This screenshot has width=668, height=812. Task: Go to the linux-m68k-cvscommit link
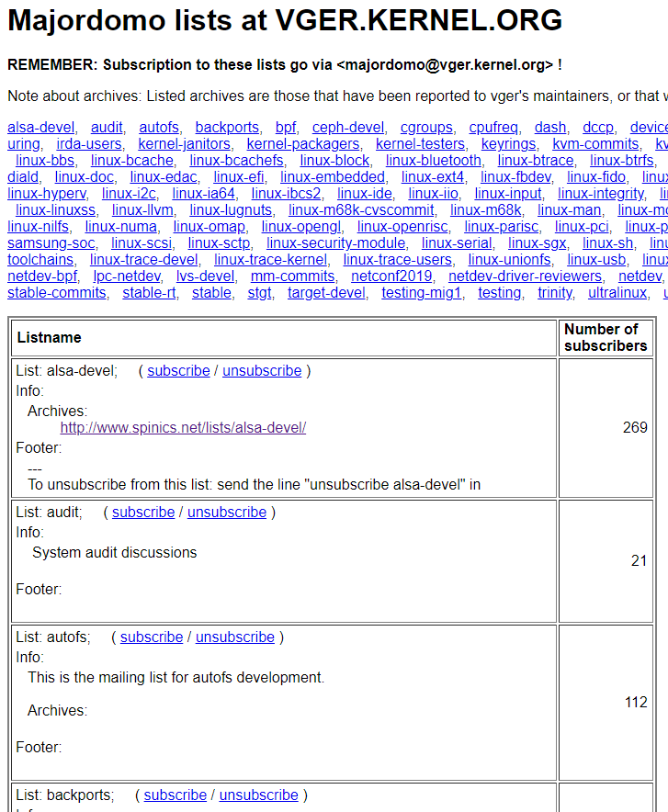[361, 210]
